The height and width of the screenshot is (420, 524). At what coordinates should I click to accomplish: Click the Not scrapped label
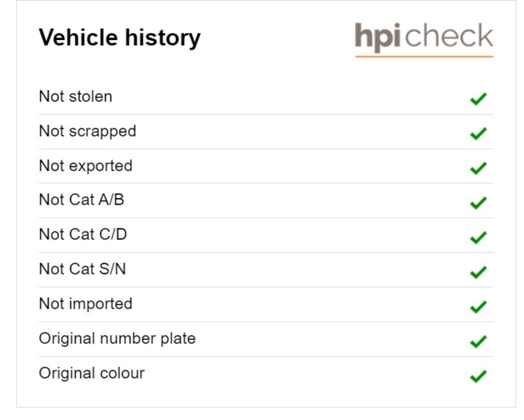[x=87, y=132]
